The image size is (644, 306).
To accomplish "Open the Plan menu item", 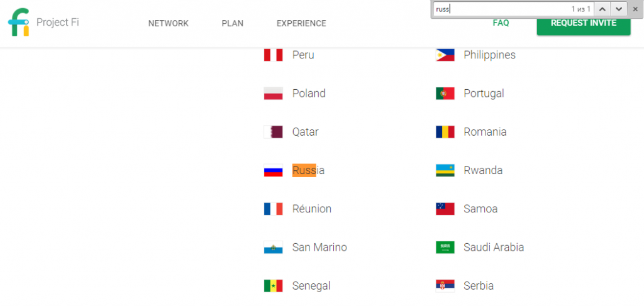I will 233,24.
